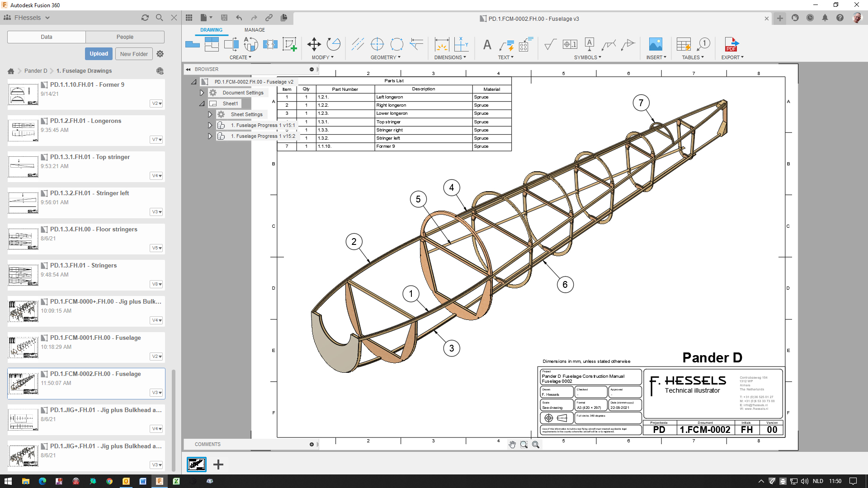Select the Ordinate Dimension tool
This screenshot has height=488, width=868.
click(461, 44)
